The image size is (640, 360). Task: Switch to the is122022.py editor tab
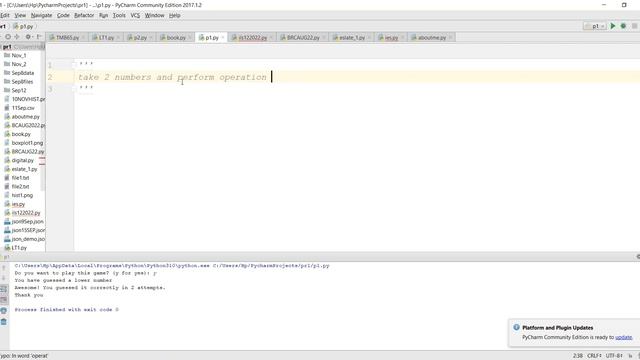[252, 38]
